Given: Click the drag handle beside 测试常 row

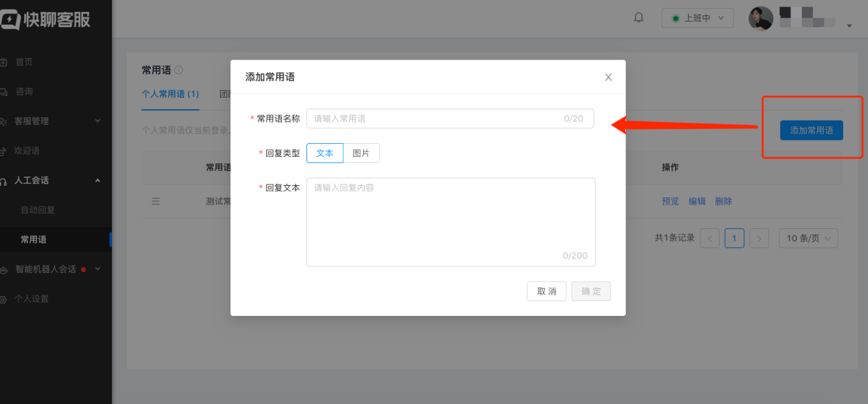Looking at the screenshot, I should point(156,201).
